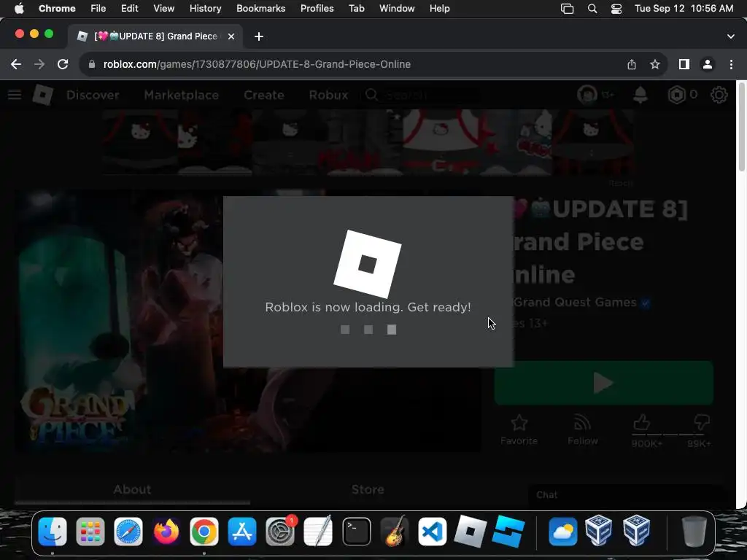Screen dimensions: 747x560
Task: Launch Firefox from the Dock
Action: [x=166, y=532]
